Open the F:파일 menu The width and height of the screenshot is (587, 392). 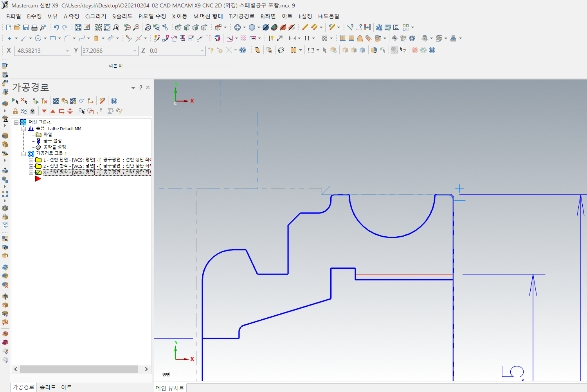14,16
